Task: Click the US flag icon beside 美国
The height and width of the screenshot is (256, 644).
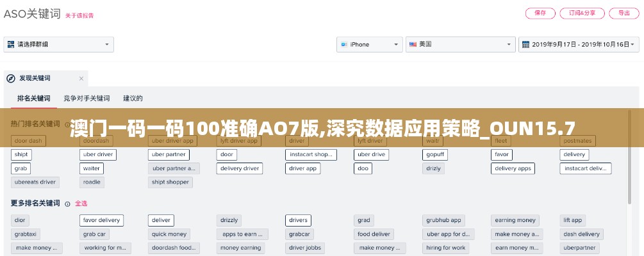Action: click(x=413, y=45)
